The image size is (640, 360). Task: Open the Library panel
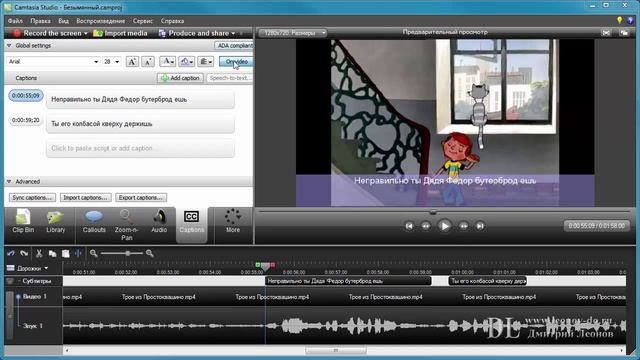click(x=56, y=221)
